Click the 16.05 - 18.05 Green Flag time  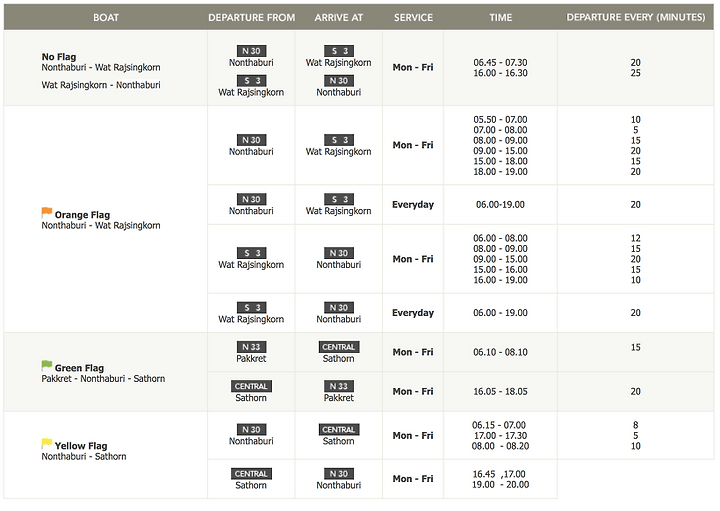pos(501,392)
